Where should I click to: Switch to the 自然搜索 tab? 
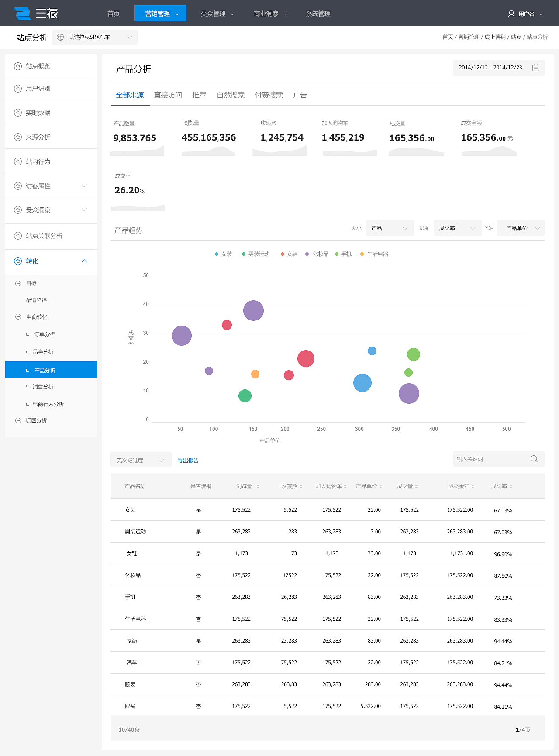point(231,95)
